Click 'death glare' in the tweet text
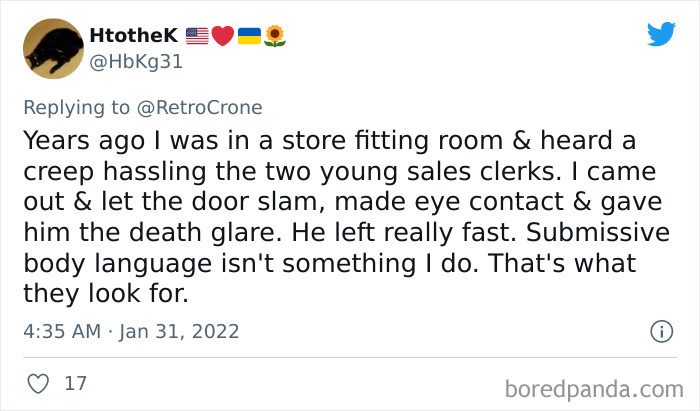This screenshot has width=700, height=411. point(203,234)
